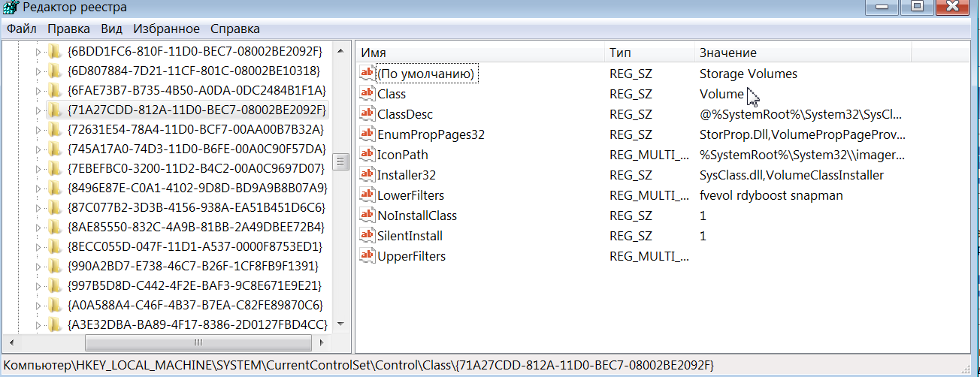Expand the {8496E87E-C0A1-4102-9D8D-BD9A9B8B07A9} key
This screenshot has width=980, height=377.
pyautogui.click(x=39, y=188)
